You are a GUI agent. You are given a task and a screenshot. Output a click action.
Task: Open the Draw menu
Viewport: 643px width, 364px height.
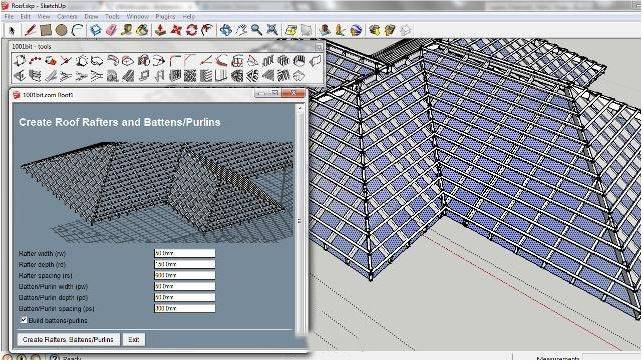(91, 17)
